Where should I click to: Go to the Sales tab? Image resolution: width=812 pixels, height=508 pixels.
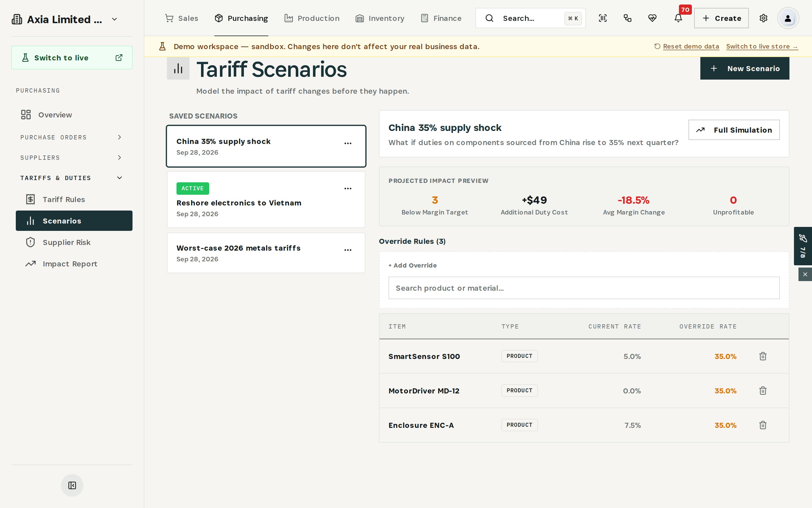pos(182,18)
